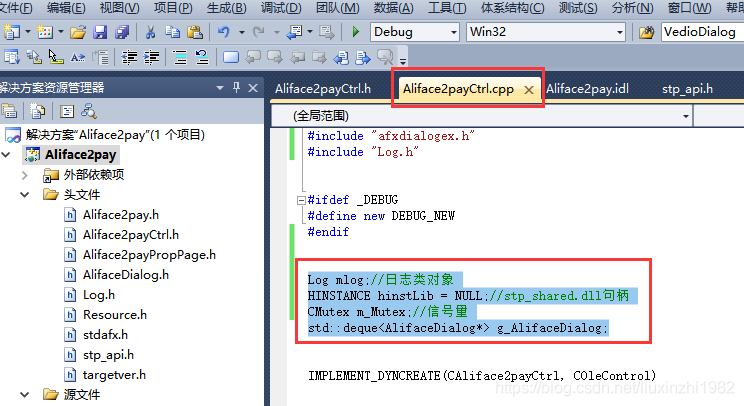This screenshot has width=744, height=406.
Task: Collapse the #ifdef _DEBUG code region
Action: [301, 200]
